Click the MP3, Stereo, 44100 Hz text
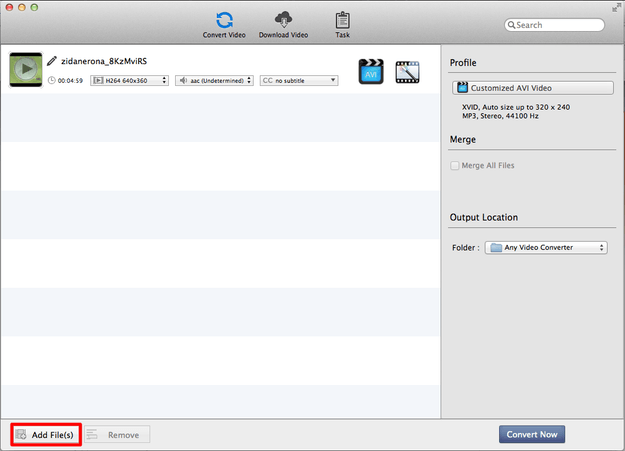Image resolution: width=625 pixels, height=451 pixels. [500, 116]
